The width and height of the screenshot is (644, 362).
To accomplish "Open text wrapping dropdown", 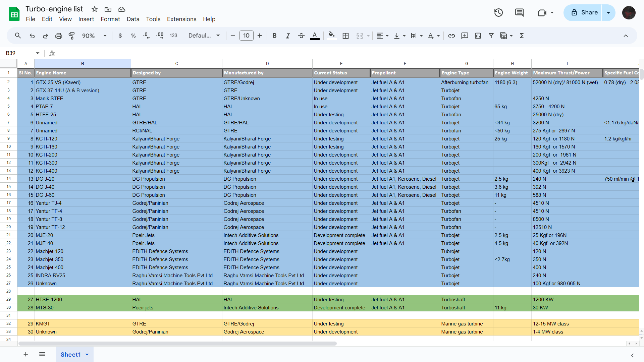I will tap(417, 36).
